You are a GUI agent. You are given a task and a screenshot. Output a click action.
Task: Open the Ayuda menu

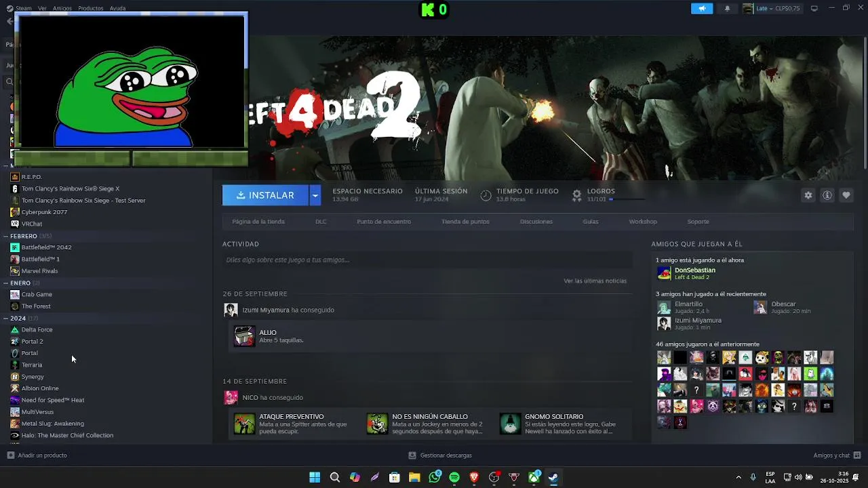tap(117, 8)
